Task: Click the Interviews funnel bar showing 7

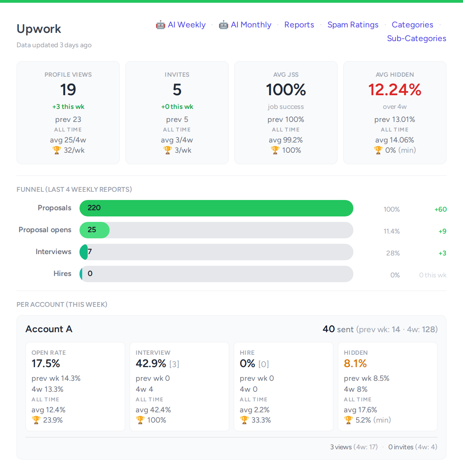Action: pyautogui.click(x=84, y=252)
